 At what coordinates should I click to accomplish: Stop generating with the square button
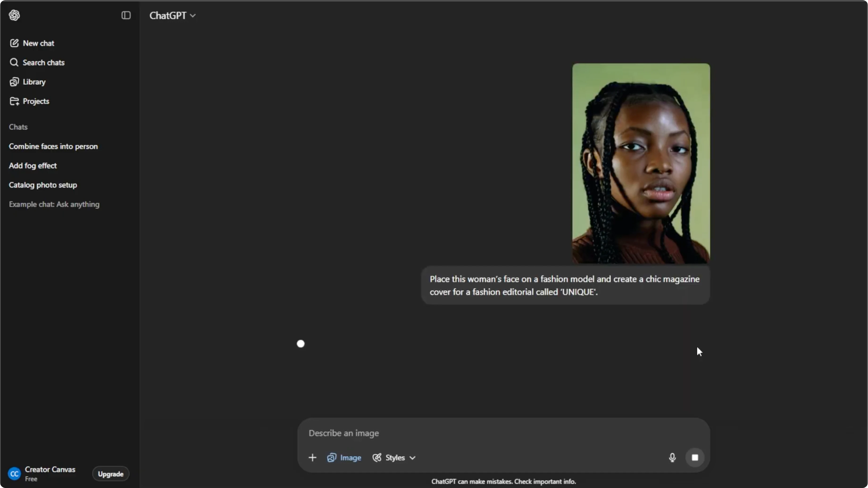tap(695, 457)
